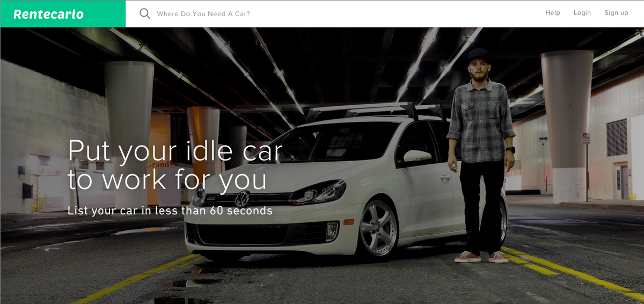This screenshot has height=304, width=644.
Task: Click the "Put your idle car to work for you" headline
Action: [175, 165]
